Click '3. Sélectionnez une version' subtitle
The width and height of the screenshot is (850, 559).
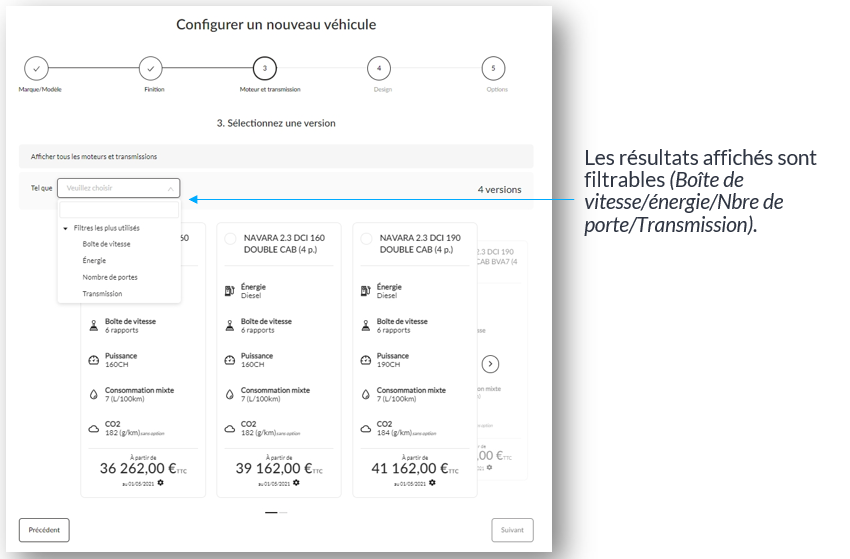[276, 123]
